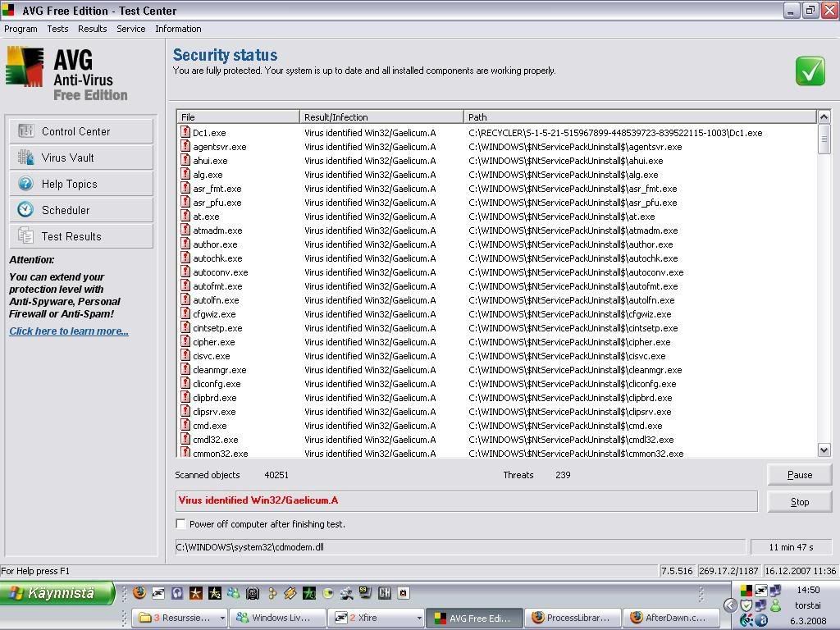Open Help Topics

[x=81, y=184]
